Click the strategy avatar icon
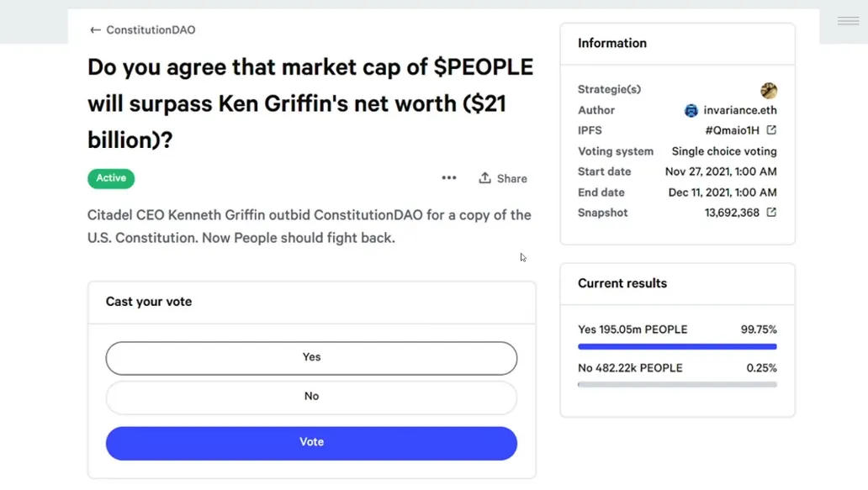Image resolution: width=868 pixels, height=490 pixels. pos(769,90)
